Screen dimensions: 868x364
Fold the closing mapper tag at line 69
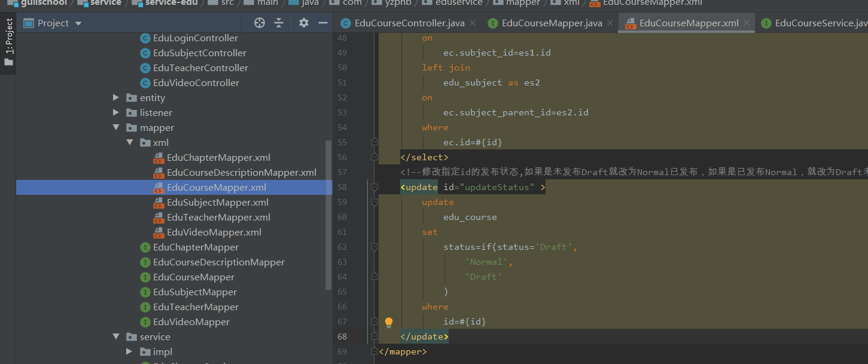point(374,351)
